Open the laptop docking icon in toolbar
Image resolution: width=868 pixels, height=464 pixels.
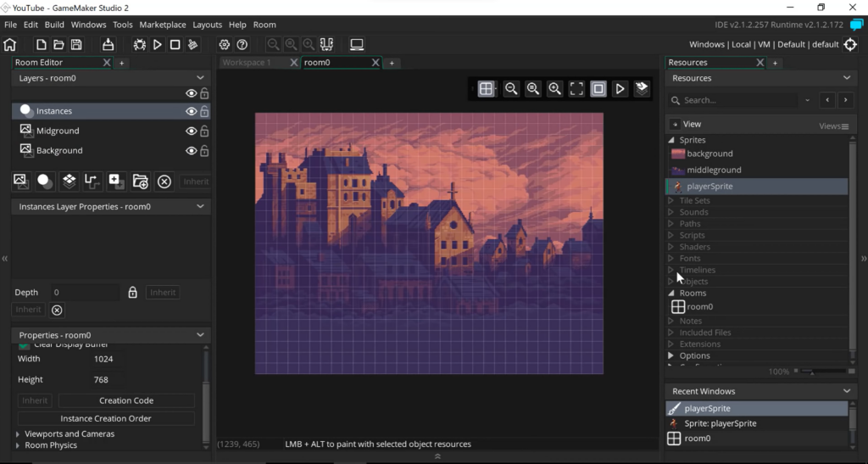[357, 44]
